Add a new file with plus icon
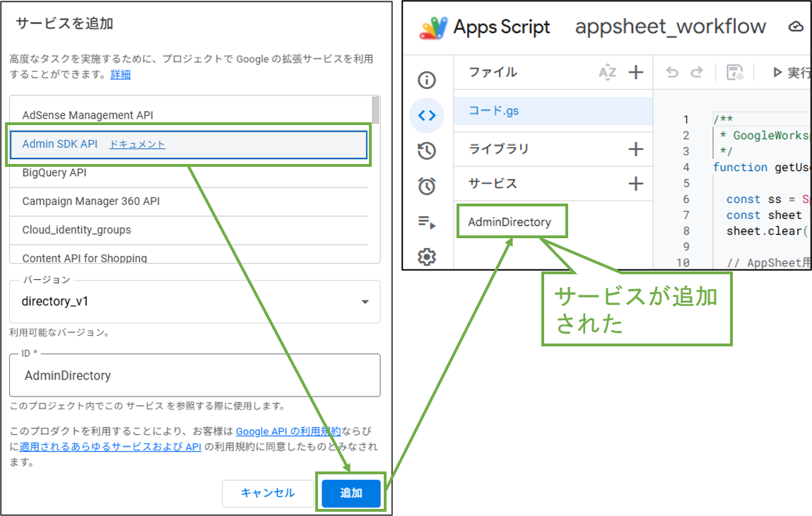Image resolution: width=812 pixels, height=516 pixels. [636, 72]
